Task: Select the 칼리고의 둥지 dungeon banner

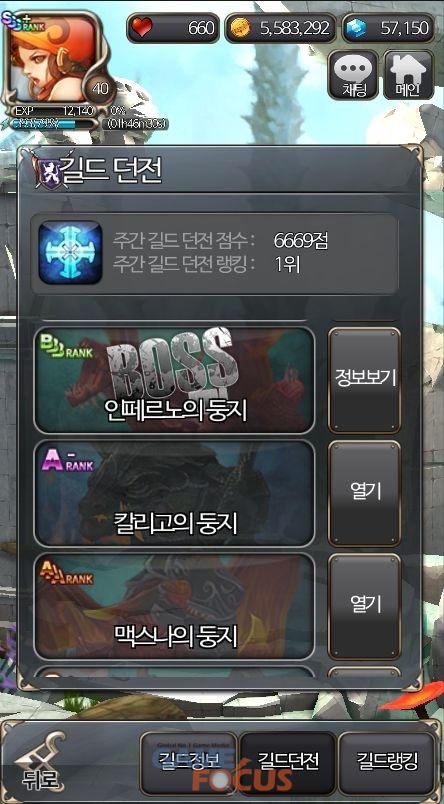Action: 174,493
